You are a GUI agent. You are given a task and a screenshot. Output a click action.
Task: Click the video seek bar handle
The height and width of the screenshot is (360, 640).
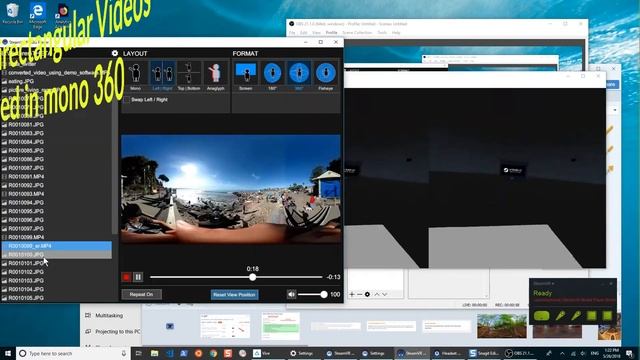[x=253, y=277]
